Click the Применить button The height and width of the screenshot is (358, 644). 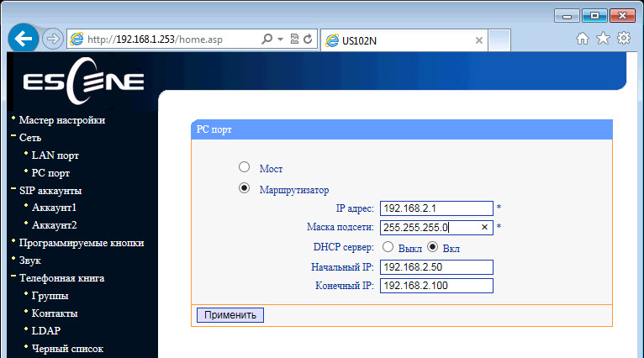[230, 315]
